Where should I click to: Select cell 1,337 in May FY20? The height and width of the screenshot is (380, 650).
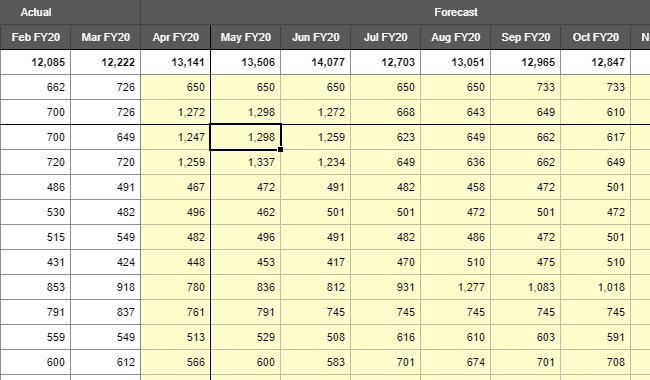coord(246,162)
